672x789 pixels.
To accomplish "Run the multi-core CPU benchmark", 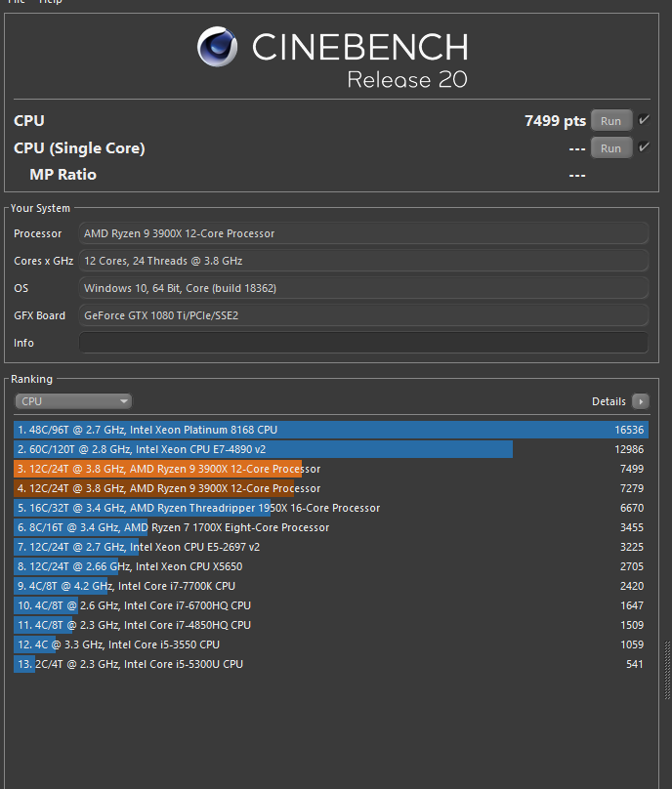I will (611, 121).
